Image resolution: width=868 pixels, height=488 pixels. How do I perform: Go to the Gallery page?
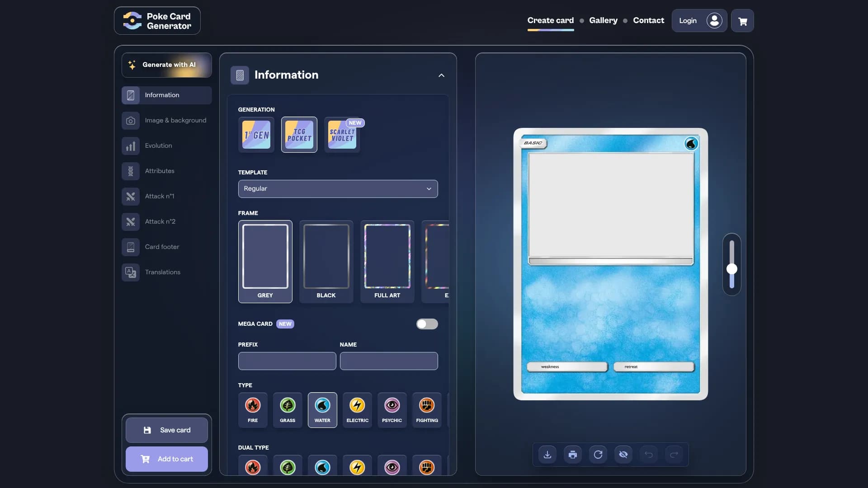click(x=603, y=20)
